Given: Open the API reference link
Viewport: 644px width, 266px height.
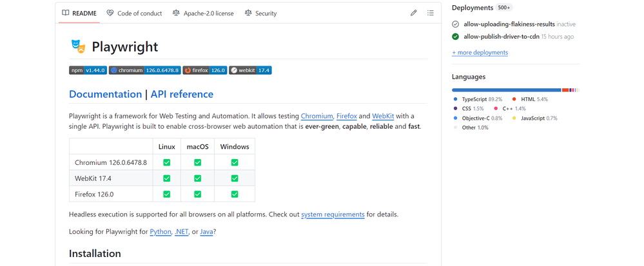Looking at the screenshot, I should [x=182, y=94].
